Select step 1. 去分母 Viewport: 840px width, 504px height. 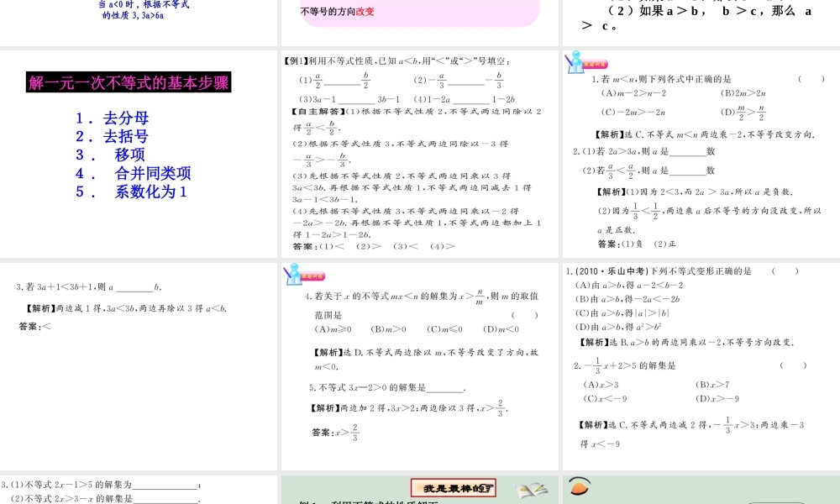click(x=112, y=118)
